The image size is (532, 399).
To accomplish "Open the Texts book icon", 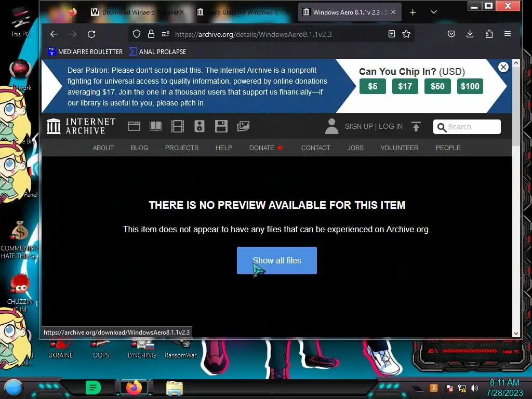I will [156, 126].
